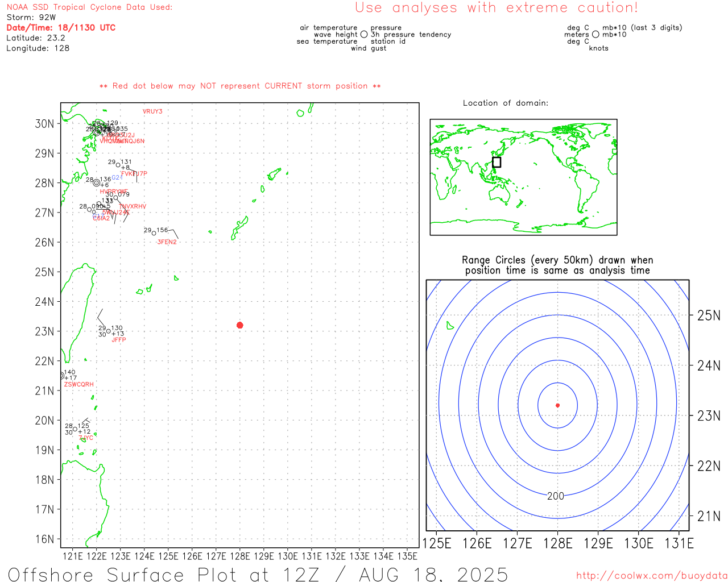Click the station circle with pressure 125
Screen dimensions: 728x582
[x=75, y=429]
